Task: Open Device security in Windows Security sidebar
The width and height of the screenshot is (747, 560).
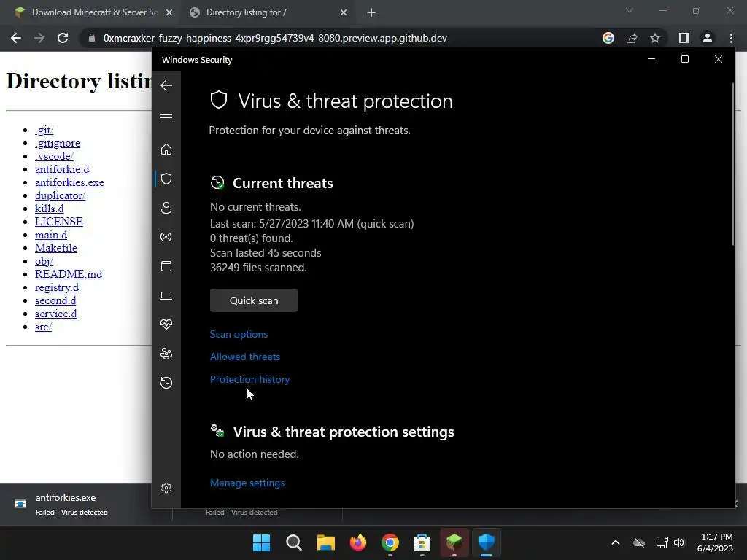Action: (x=166, y=296)
